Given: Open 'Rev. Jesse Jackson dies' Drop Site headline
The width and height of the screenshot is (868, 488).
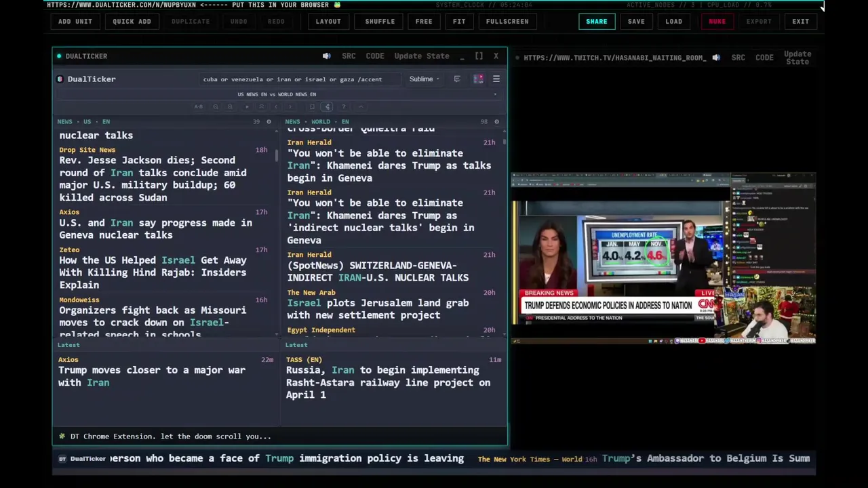Looking at the screenshot, I should [x=153, y=179].
